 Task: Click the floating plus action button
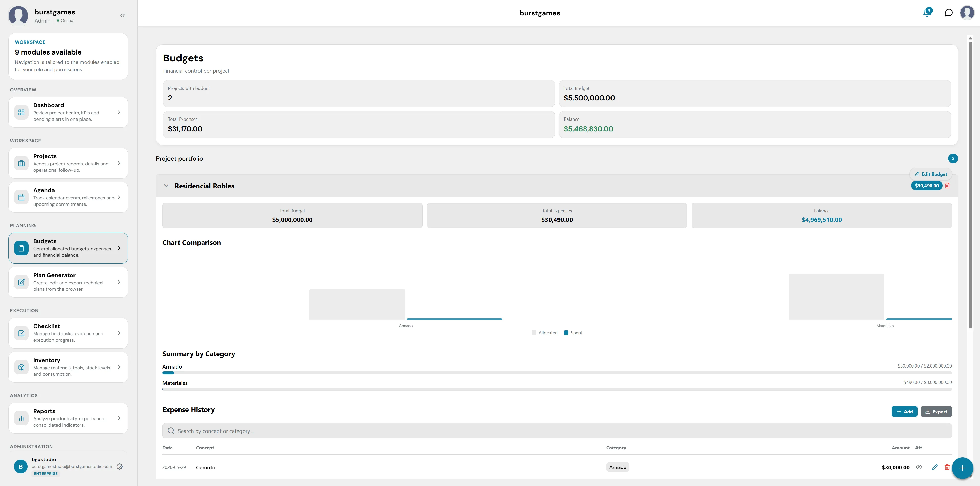[963, 468]
